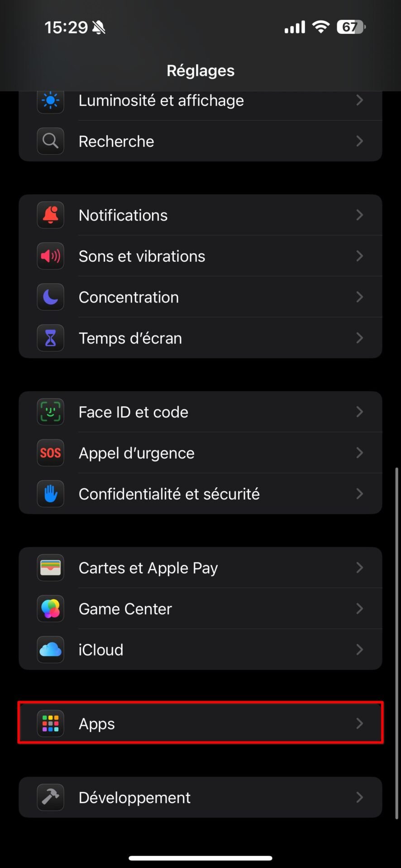Tap the iCloud cloud icon
Screen dimensions: 401x868
50,650
